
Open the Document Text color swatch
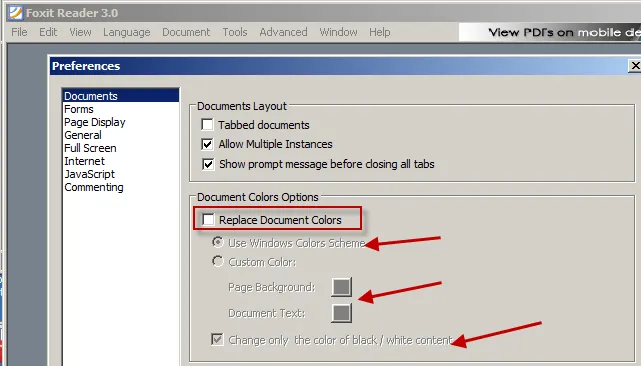point(341,313)
